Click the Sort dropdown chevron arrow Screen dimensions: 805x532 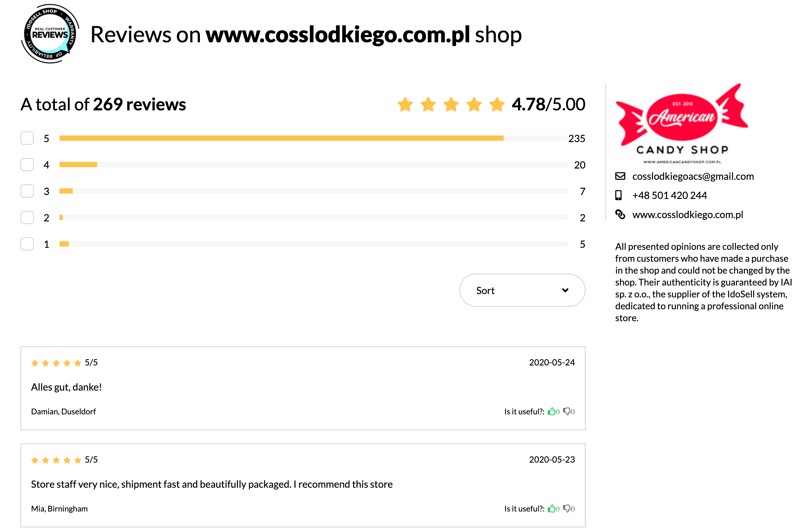565,290
